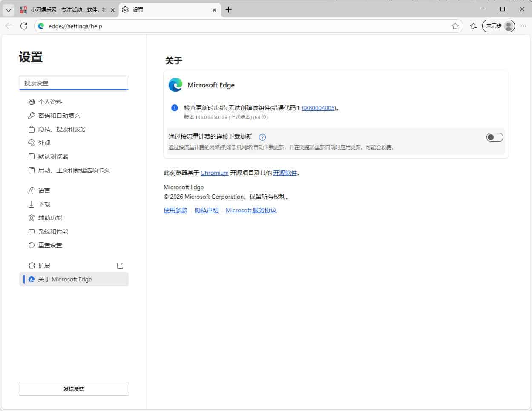Open the tab search dropdown arrow

[8, 9]
